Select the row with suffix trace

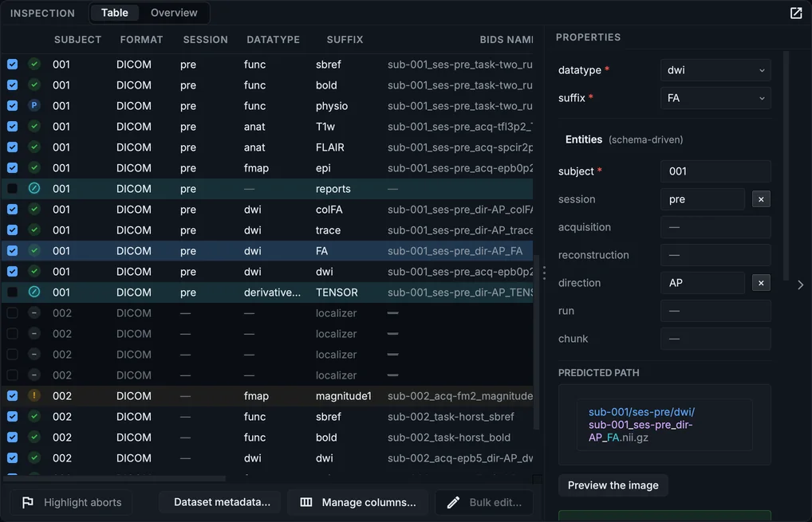pyautogui.click(x=267, y=230)
